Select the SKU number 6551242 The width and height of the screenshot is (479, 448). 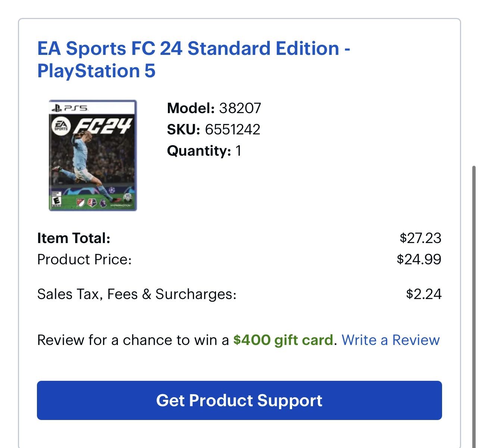pyautogui.click(x=232, y=130)
